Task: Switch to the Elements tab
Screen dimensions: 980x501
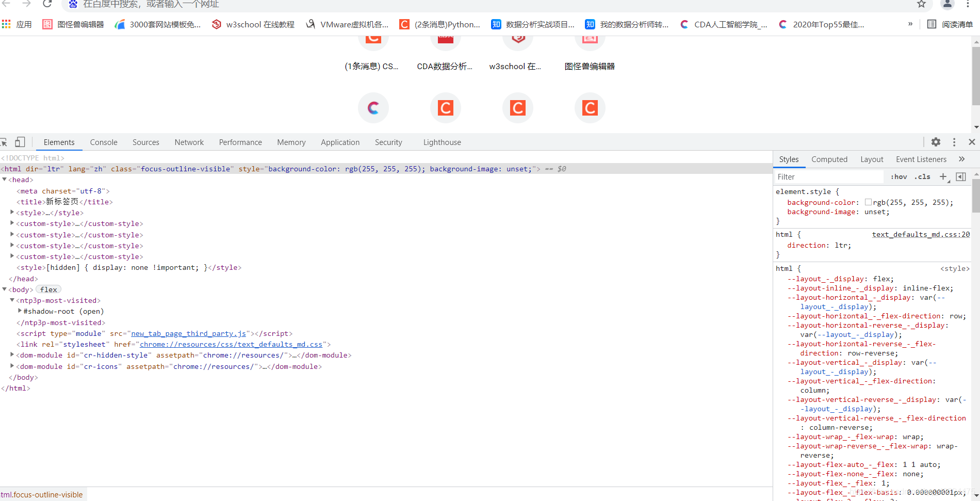Action: coord(59,142)
